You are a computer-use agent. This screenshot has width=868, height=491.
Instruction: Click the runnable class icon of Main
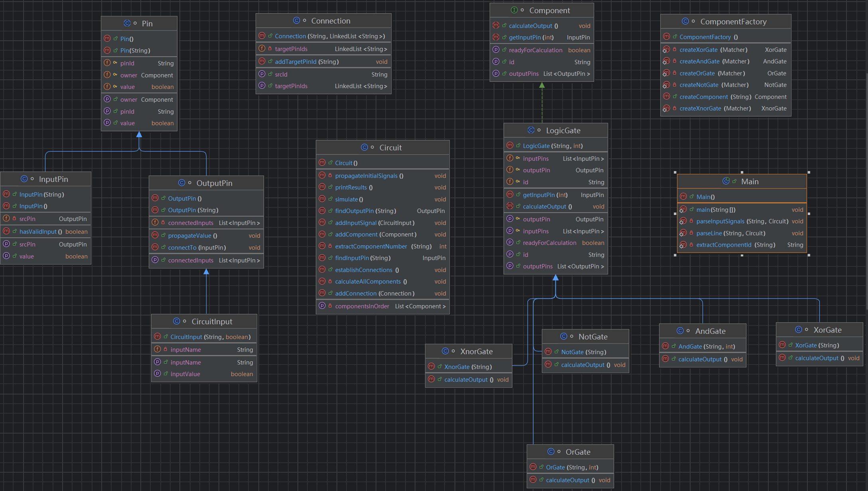726,181
